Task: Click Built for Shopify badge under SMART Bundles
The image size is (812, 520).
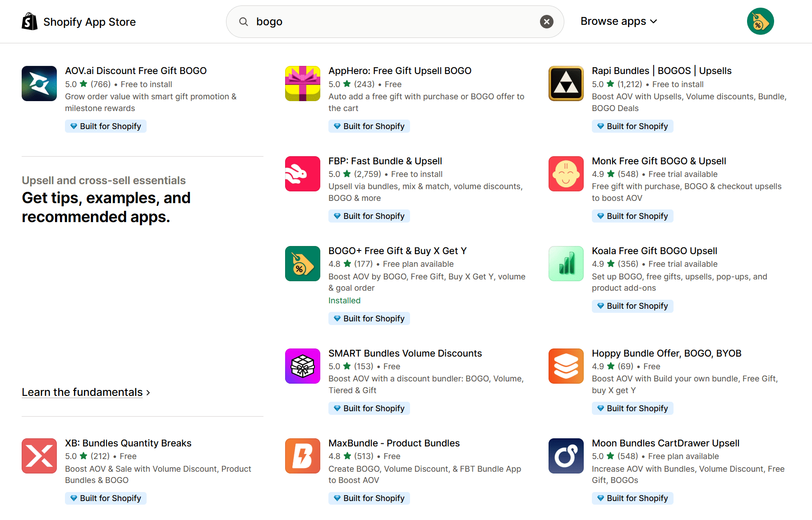Action: point(369,409)
